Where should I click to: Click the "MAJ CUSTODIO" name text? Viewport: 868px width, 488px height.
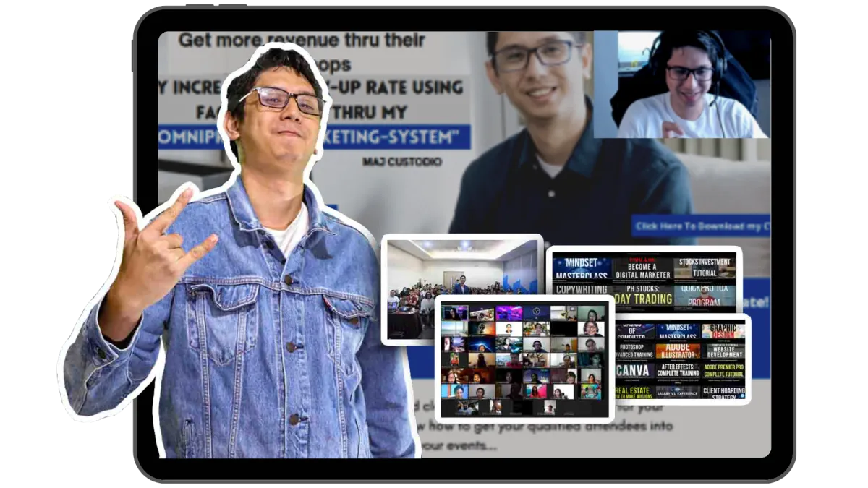tap(401, 161)
